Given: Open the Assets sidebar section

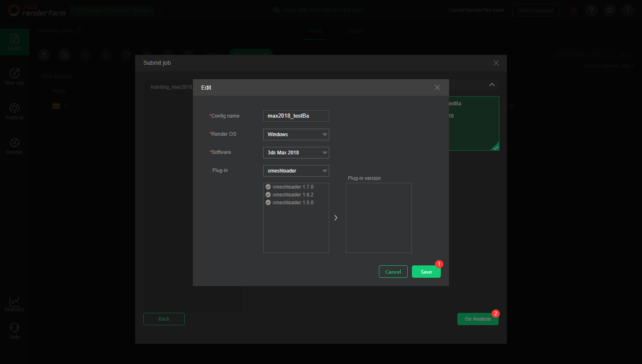Looking at the screenshot, I should (14, 42).
